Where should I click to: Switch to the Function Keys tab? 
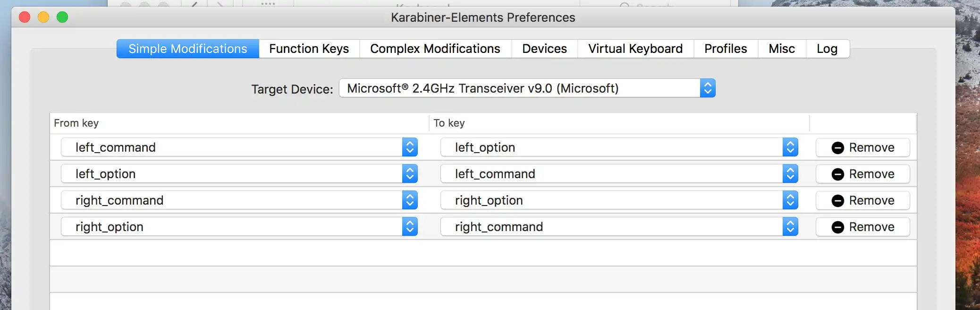pyautogui.click(x=309, y=49)
